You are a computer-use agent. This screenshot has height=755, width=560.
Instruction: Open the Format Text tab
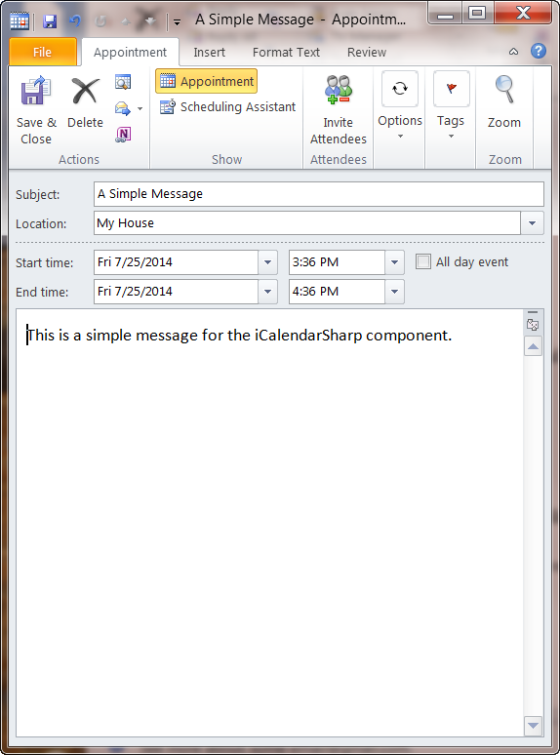pyautogui.click(x=286, y=52)
